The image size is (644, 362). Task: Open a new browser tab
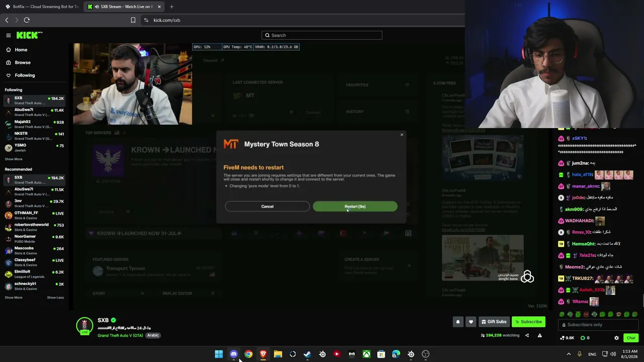point(172,7)
